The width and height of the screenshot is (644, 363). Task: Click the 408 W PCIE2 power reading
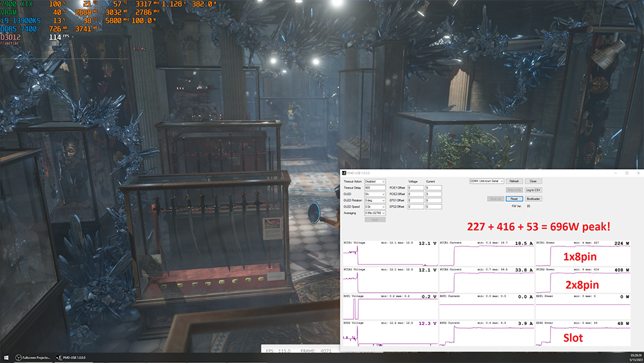click(x=621, y=270)
